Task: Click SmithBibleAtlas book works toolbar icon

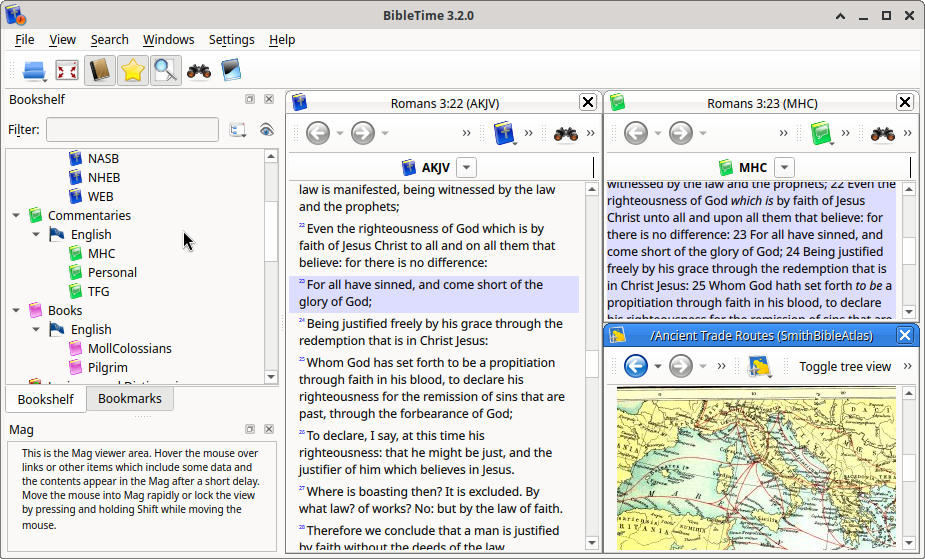Action: (x=759, y=366)
